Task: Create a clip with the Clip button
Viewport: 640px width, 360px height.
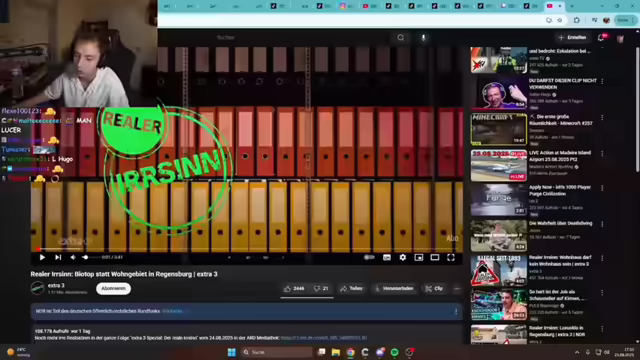Action: point(434,289)
